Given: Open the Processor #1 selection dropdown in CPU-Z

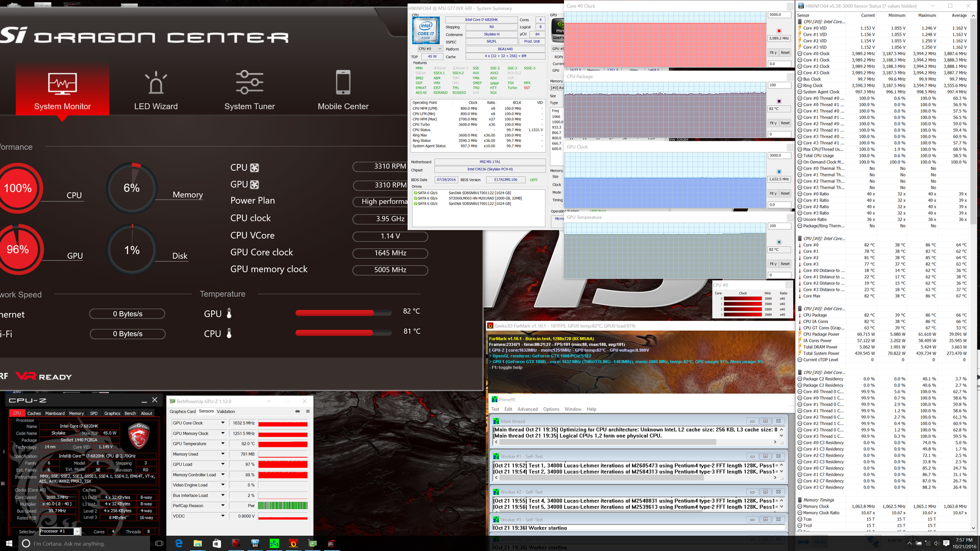Looking at the screenshot, I should pyautogui.click(x=77, y=532).
